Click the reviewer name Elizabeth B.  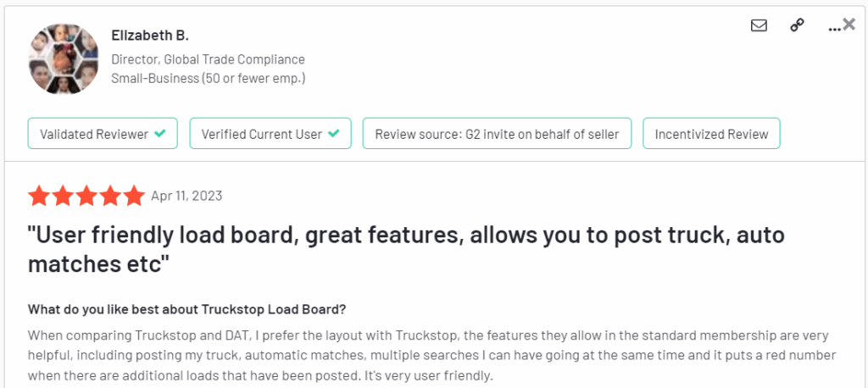pos(150,36)
